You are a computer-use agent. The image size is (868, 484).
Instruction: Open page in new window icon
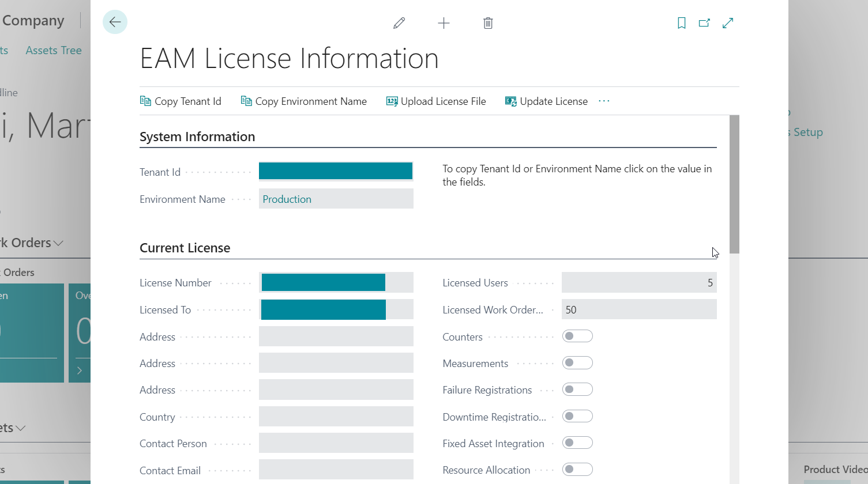click(x=704, y=23)
